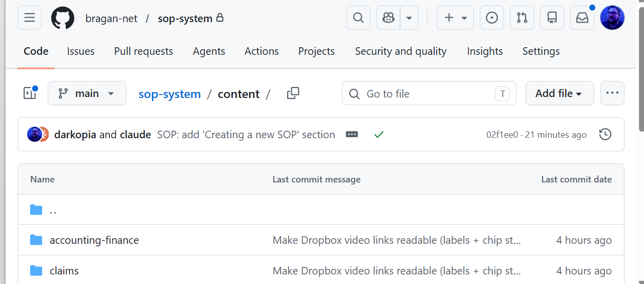Viewport: 644px width, 284px height.
Task: Go to parent directory '..' row
Action: click(321, 210)
